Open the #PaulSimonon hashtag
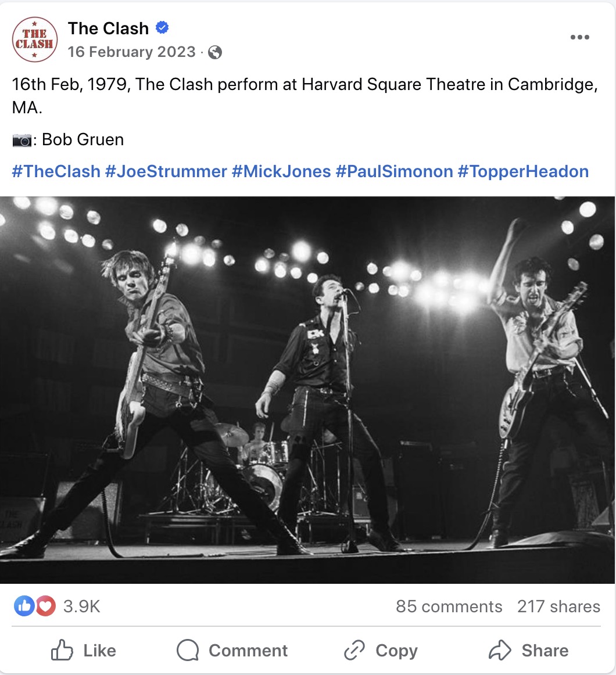The height and width of the screenshot is (675, 616). pyautogui.click(x=394, y=171)
